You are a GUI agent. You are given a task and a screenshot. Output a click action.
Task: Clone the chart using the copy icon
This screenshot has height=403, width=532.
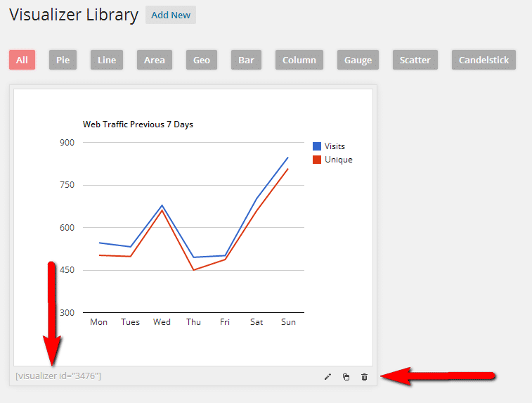(x=346, y=377)
